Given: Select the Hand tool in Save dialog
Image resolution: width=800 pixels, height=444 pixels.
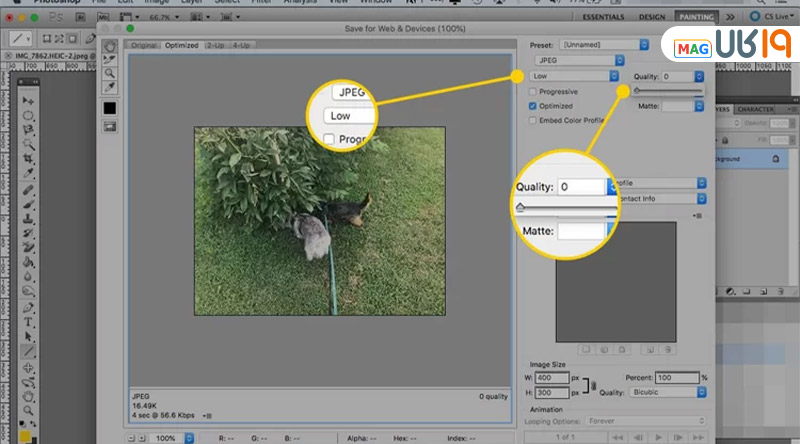Looking at the screenshot, I should pyautogui.click(x=110, y=46).
